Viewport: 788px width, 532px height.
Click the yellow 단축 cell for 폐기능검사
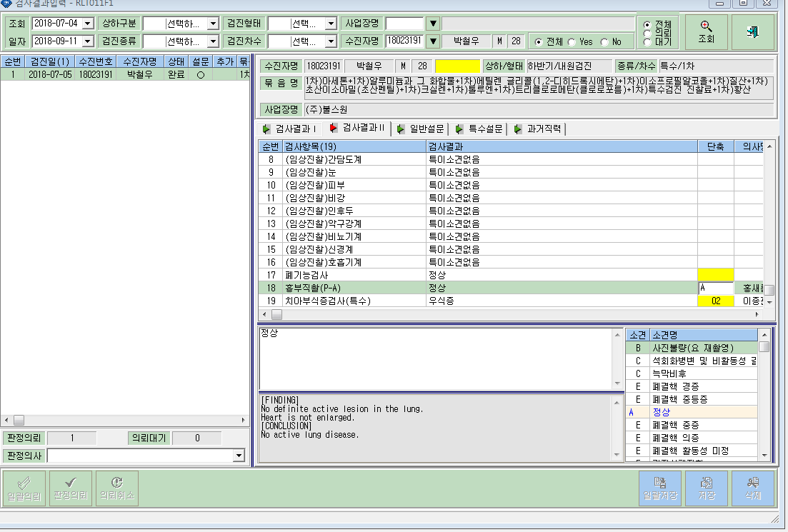[x=716, y=275]
